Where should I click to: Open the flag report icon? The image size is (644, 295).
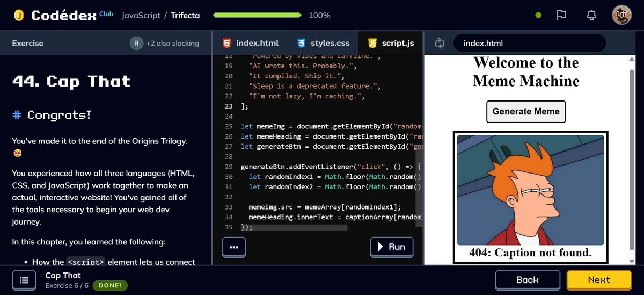pos(561,15)
